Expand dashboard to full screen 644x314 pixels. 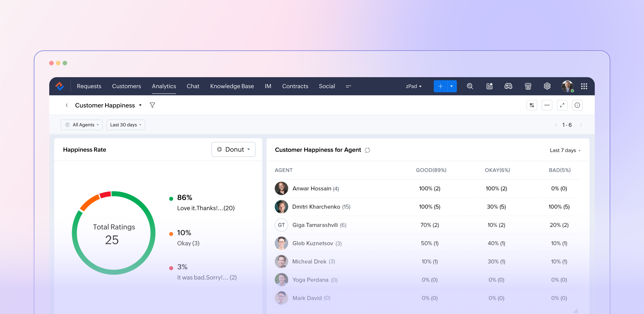(x=562, y=105)
